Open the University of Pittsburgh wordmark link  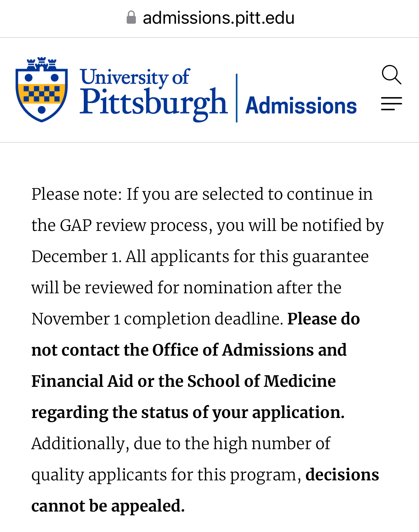[x=153, y=94]
